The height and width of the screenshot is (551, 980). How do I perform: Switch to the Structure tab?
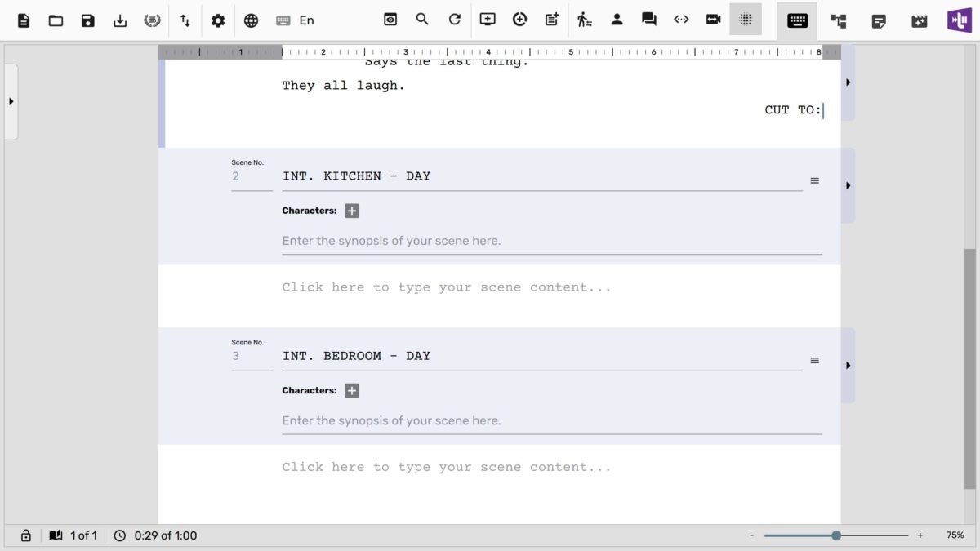coord(838,20)
